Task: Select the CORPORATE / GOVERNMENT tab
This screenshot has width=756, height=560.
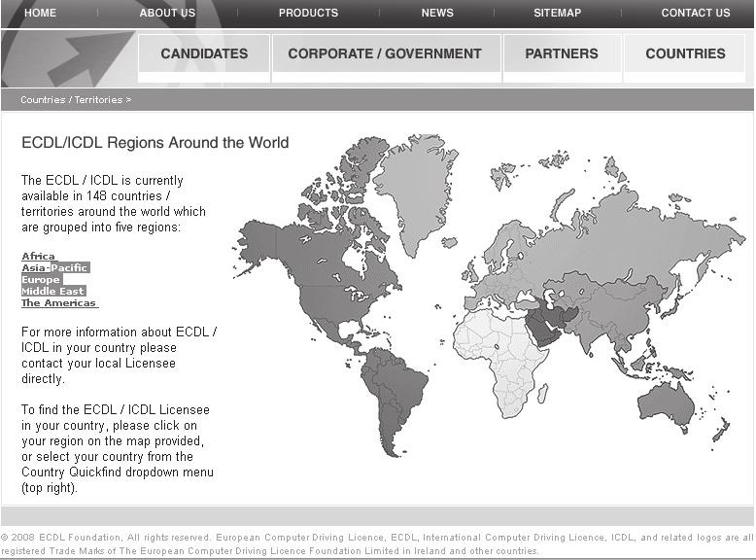Action: tap(385, 53)
